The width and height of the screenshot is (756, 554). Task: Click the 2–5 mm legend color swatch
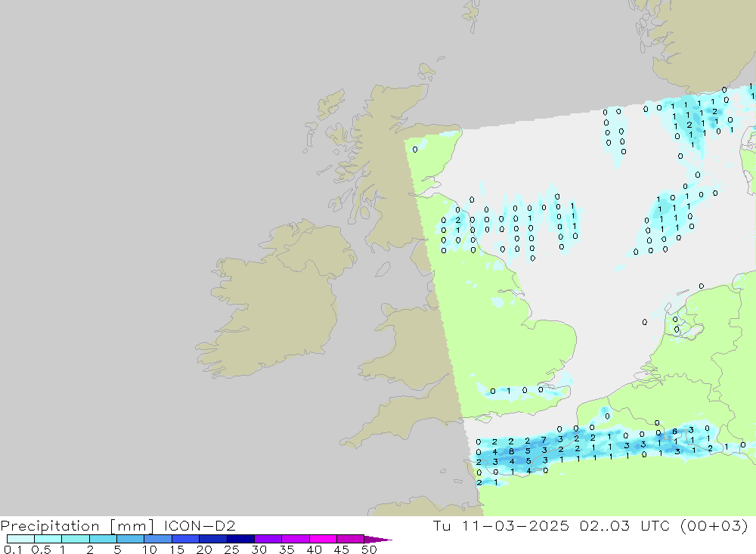click(103, 539)
